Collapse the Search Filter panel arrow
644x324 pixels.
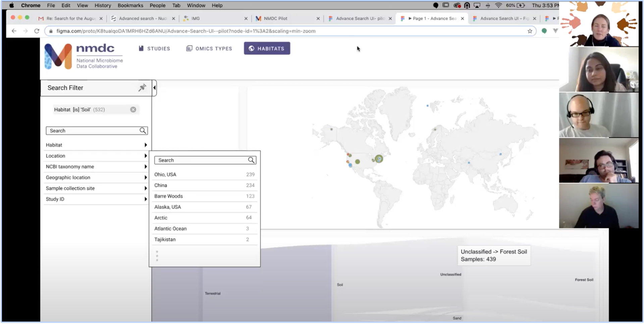tap(154, 88)
